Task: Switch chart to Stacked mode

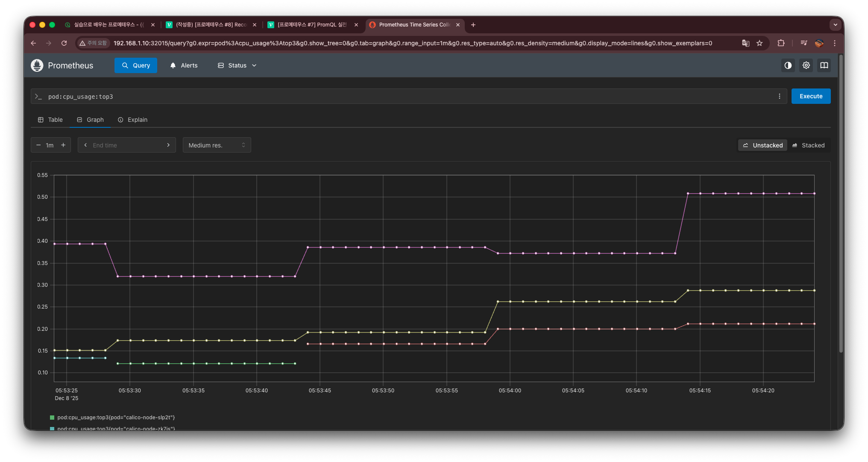Action: click(x=808, y=145)
